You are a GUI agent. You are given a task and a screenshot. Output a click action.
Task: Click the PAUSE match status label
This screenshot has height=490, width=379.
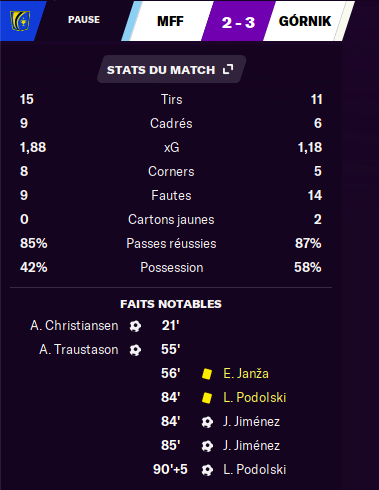tap(84, 20)
